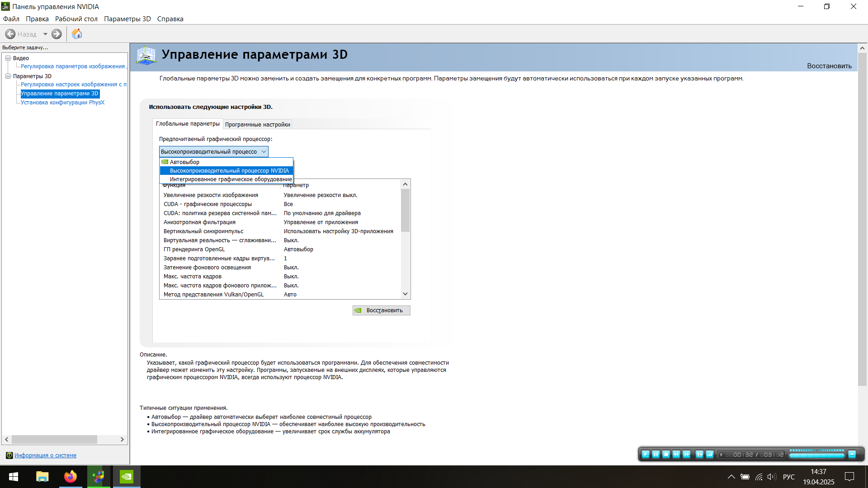This screenshot has width=868, height=488.
Task: Click the Восстановить button below the list
Action: (x=382, y=310)
